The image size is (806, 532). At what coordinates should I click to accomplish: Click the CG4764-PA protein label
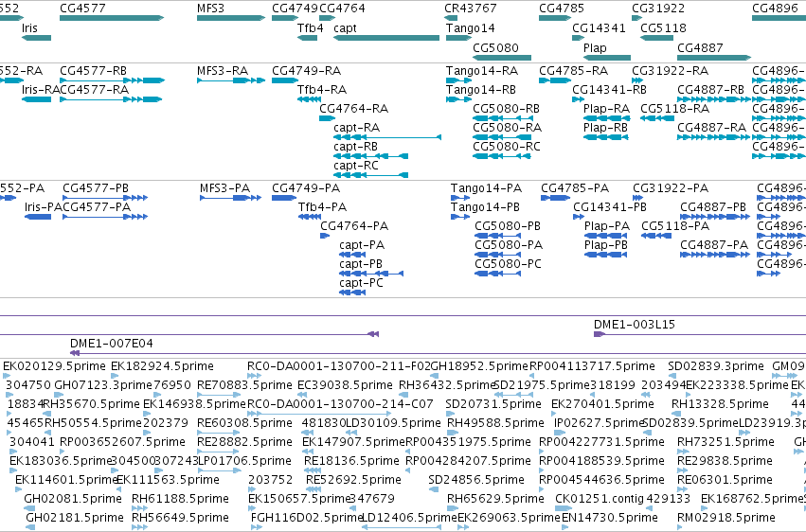[354, 226]
